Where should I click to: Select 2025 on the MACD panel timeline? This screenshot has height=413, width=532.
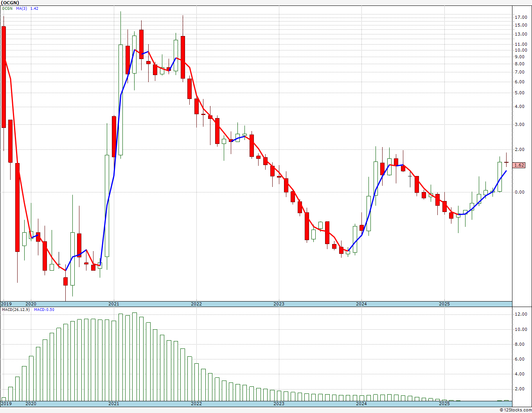(x=444, y=404)
